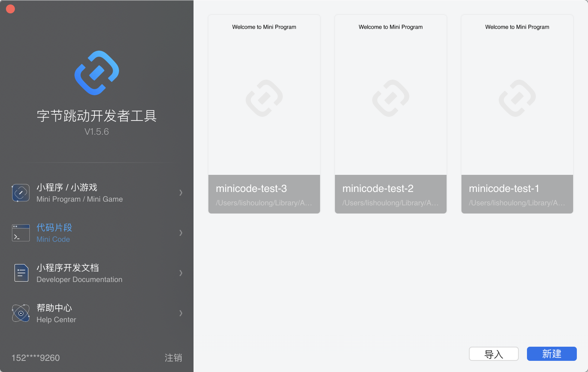Click Welcome text in minicode-test-3 preview
588x372 pixels.
coord(264,27)
